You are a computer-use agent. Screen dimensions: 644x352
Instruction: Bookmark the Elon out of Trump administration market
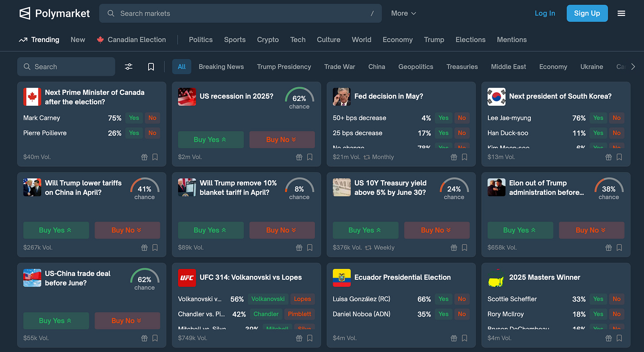pos(619,248)
